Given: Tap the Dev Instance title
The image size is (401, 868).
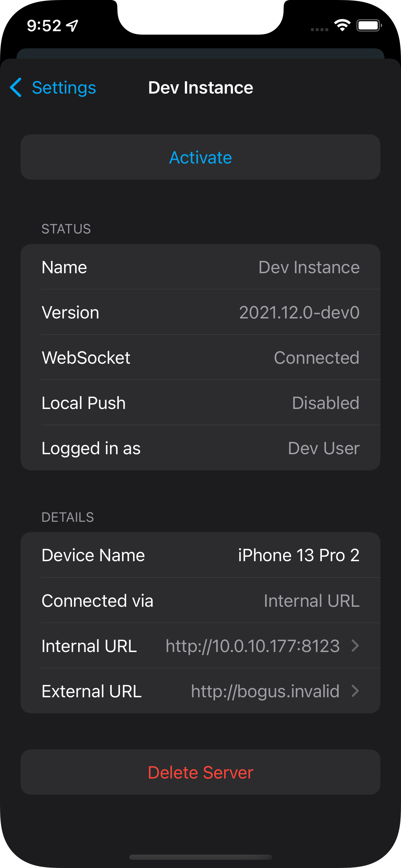Looking at the screenshot, I should [200, 87].
